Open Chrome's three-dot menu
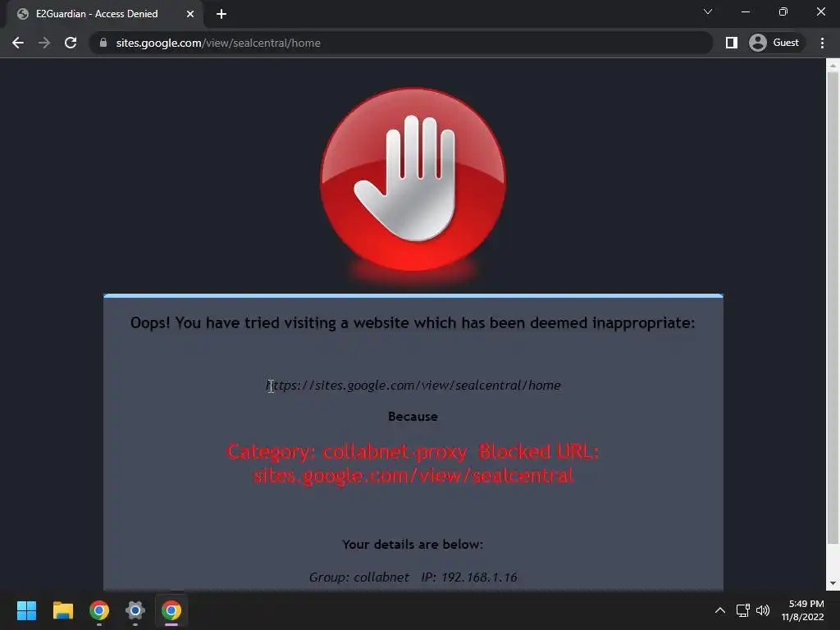The width and height of the screenshot is (840, 630). coord(822,43)
